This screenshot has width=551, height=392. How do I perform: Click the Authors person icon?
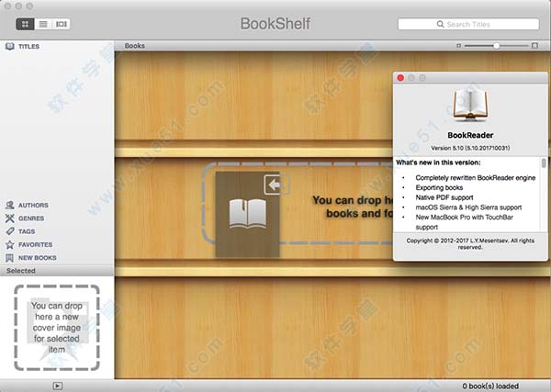tap(10, 205)
